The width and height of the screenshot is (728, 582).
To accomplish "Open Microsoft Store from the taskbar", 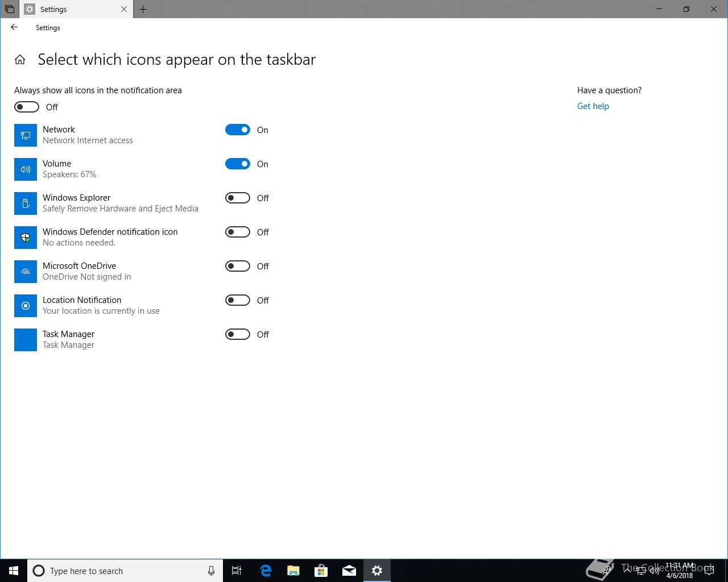I will 321,571.
